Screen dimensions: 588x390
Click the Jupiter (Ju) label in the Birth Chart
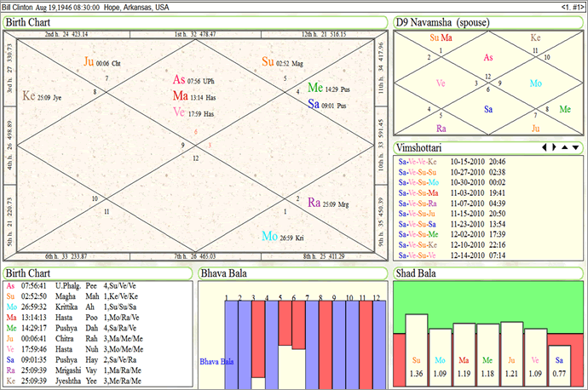(x=89, y=61)
